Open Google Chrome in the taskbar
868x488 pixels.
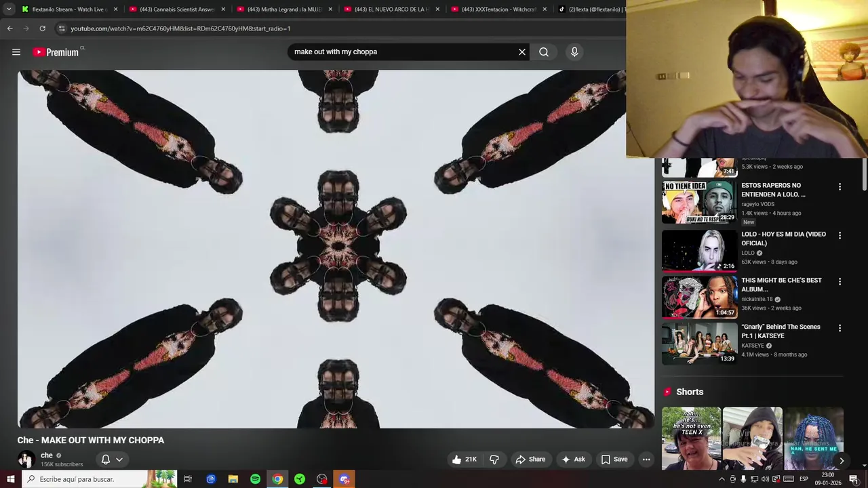pyautogui.click(x=277, y=479)
